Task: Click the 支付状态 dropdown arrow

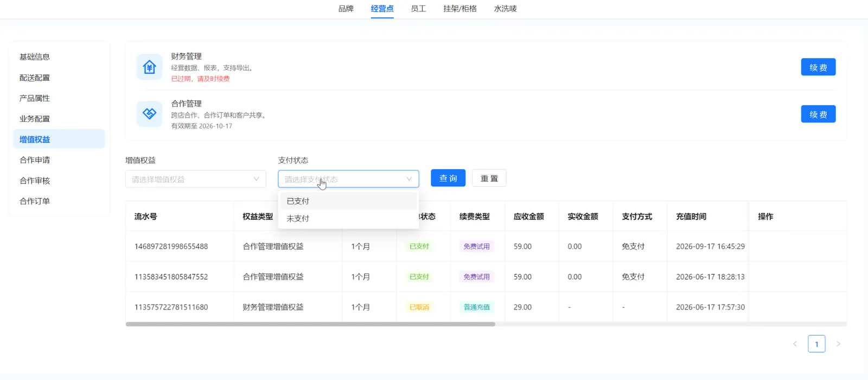Action: (x=409, y=179)
